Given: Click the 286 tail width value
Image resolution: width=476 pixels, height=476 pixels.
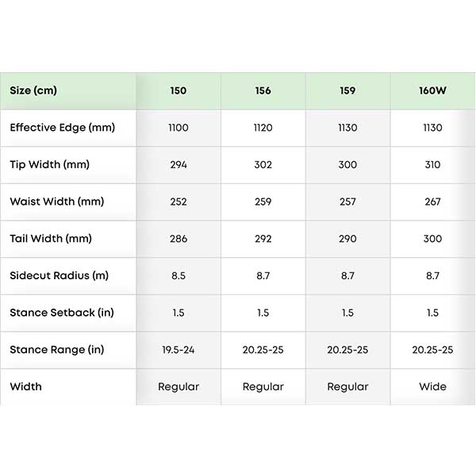Looking at the screenshot, I should [178, 239].
